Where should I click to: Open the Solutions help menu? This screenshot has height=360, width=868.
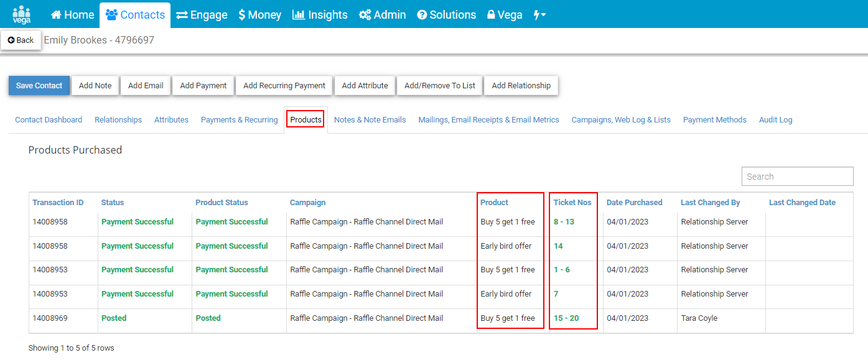[446, 14]
